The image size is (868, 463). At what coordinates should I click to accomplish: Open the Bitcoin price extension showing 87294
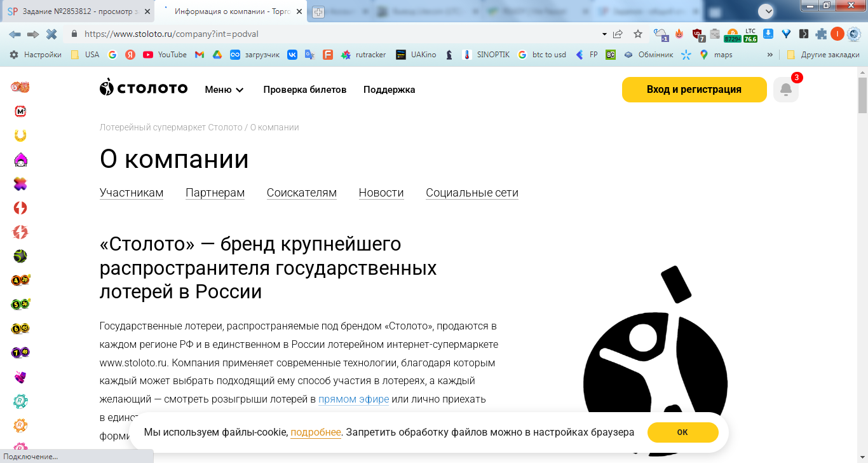pos(732,34)
